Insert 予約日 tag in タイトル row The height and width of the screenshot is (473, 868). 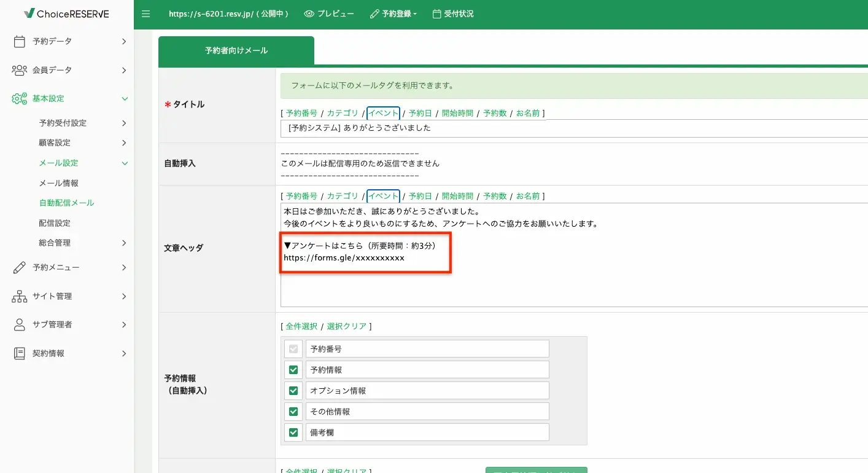[x=420, y=113]
